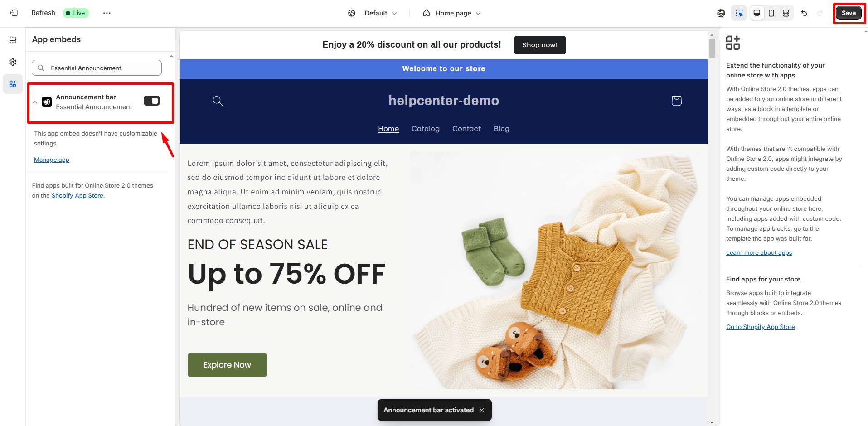Follow the Manage app link
The height and width of the screenshot is (426, 868).
[x=52, y=160]
